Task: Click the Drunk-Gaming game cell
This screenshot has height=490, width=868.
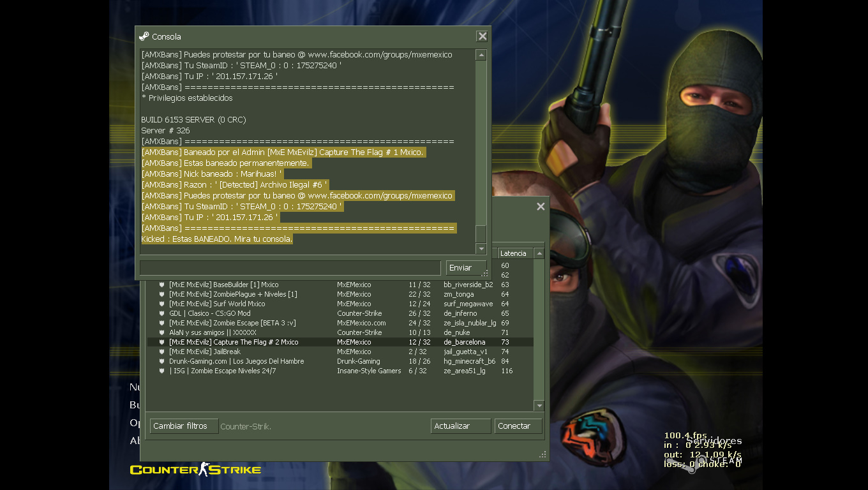Action: tap(359, 361)
